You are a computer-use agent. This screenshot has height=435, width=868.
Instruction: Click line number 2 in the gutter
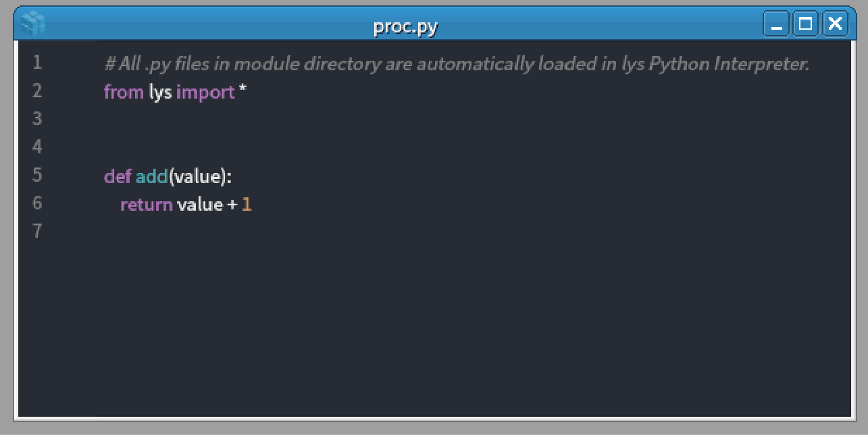point(37,91)
